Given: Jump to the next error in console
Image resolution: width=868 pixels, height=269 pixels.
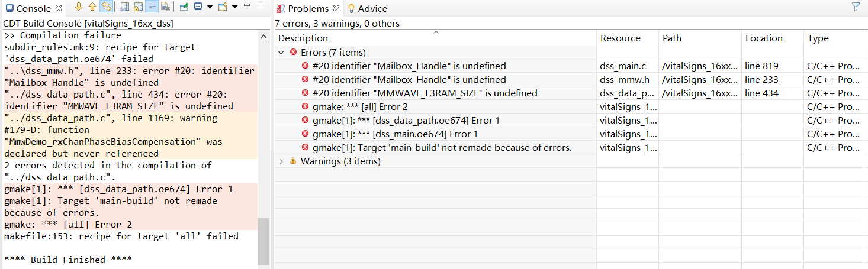Looking at the screenshot, I should pyautogui.click(x=79, y=7).
